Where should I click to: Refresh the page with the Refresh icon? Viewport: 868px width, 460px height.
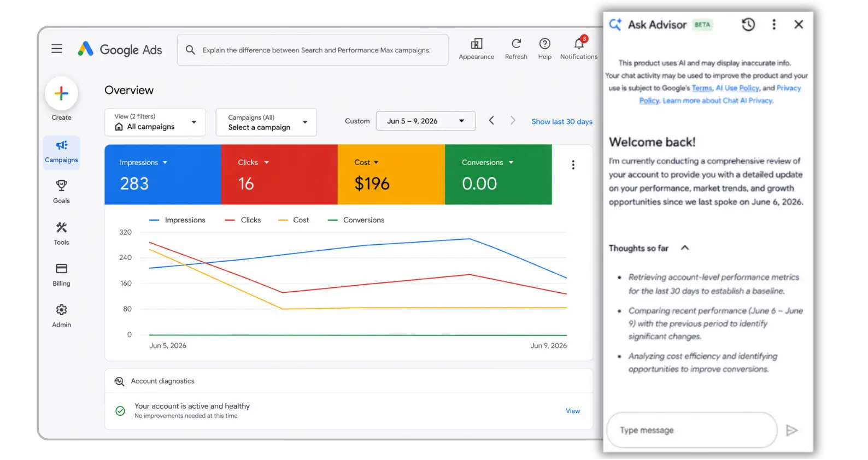point(516,44)
